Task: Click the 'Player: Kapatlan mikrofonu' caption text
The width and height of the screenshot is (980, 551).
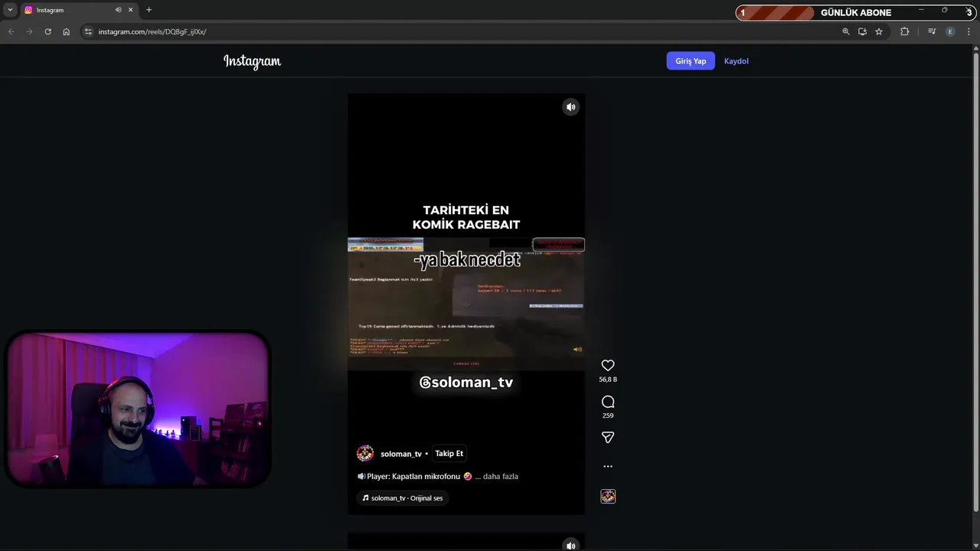Action: (x=413, y=476)
